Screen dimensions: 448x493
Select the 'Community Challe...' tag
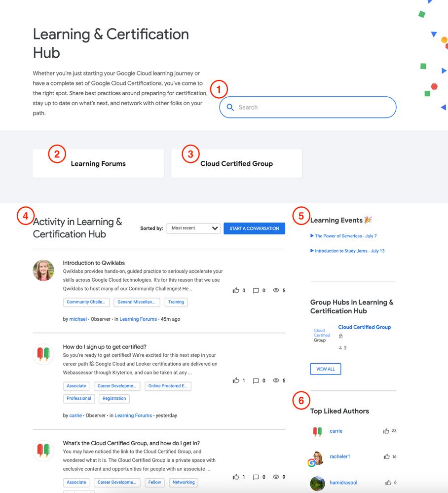[x=86, y=302]
